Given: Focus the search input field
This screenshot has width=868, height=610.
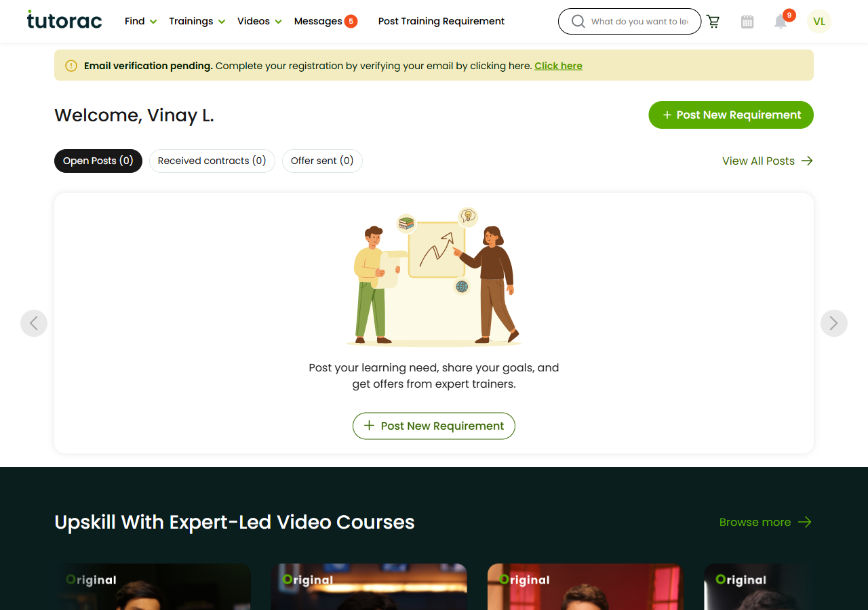Looking at the screenshot, I should 639,22.
